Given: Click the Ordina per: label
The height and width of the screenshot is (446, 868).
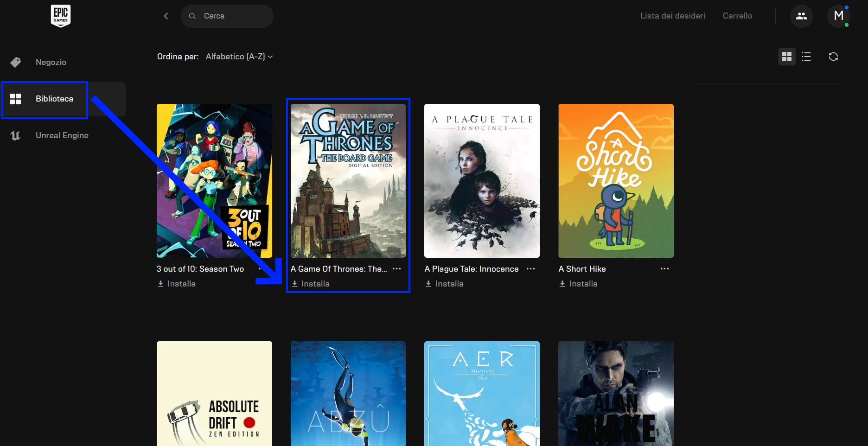Looking at the screenshot, I should [x=178, y=57].
